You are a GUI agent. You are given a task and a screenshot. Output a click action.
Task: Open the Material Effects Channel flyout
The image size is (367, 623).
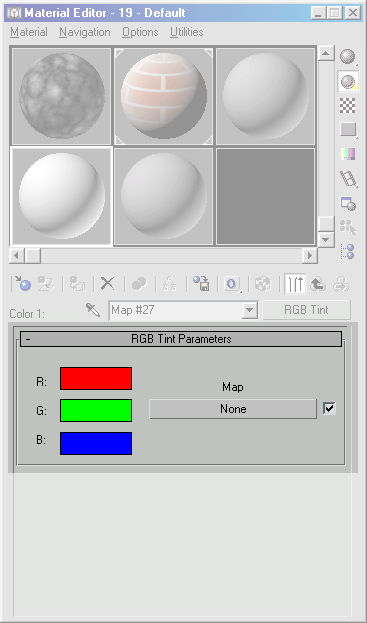click(232, 284)
